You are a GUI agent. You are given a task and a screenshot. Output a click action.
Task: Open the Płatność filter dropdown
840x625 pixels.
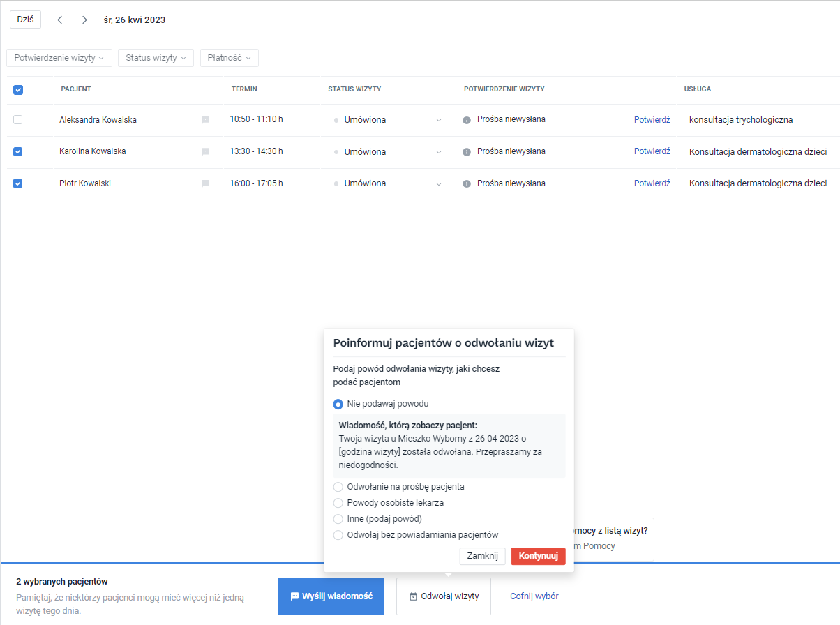(x=229, y=58)
